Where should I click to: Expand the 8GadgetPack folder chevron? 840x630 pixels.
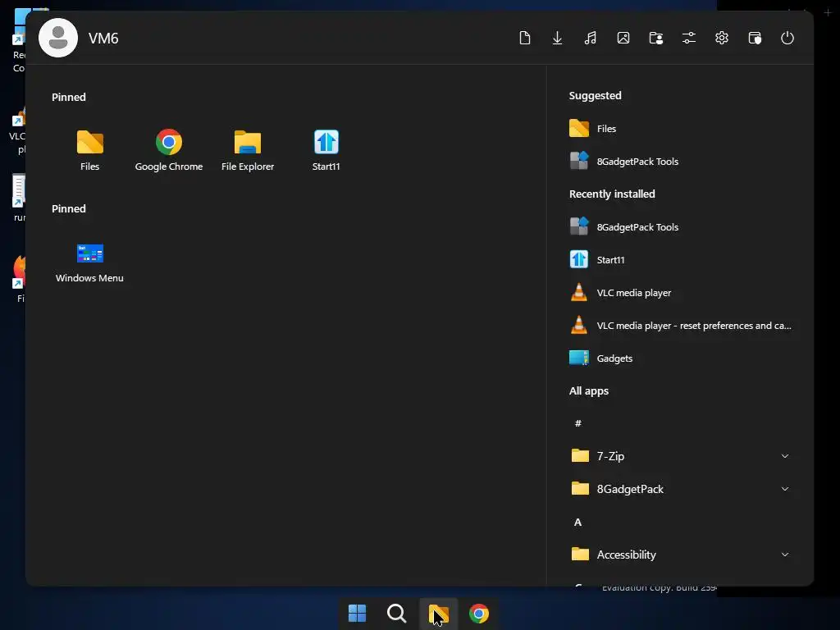click(x=785, y=489)
